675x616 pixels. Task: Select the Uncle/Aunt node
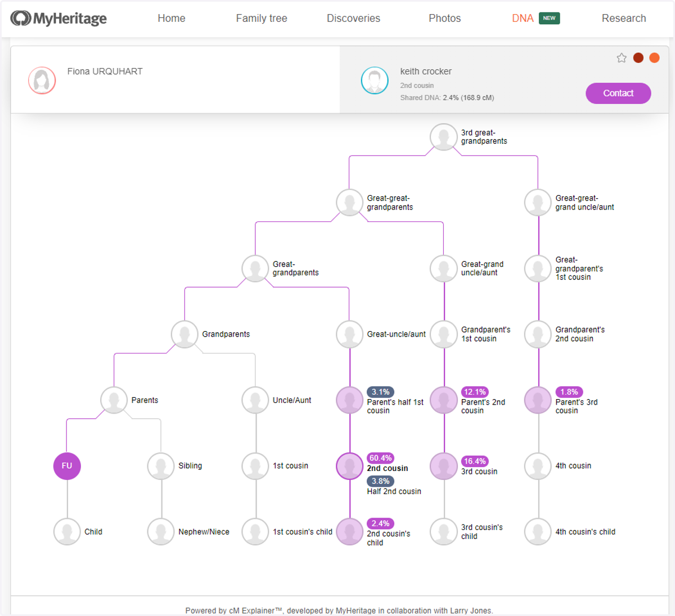[255, 400]
